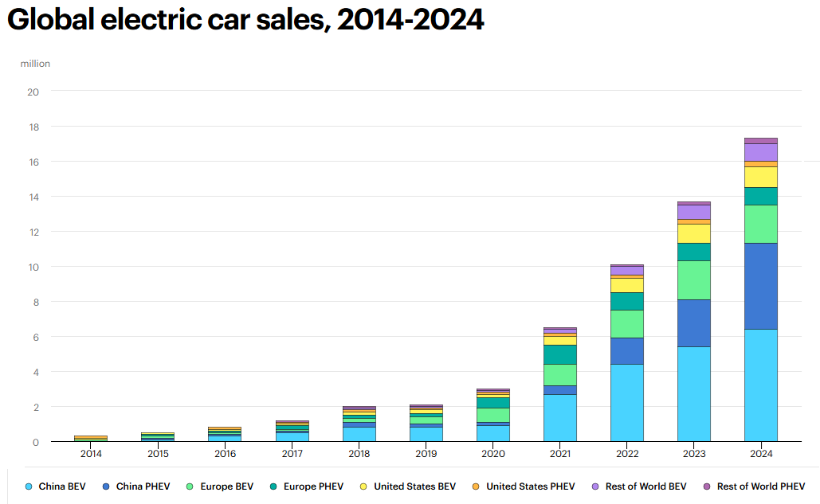
Task: Click the teal Europe PHEV segment in 2022 bar
Action: (626, 301)
